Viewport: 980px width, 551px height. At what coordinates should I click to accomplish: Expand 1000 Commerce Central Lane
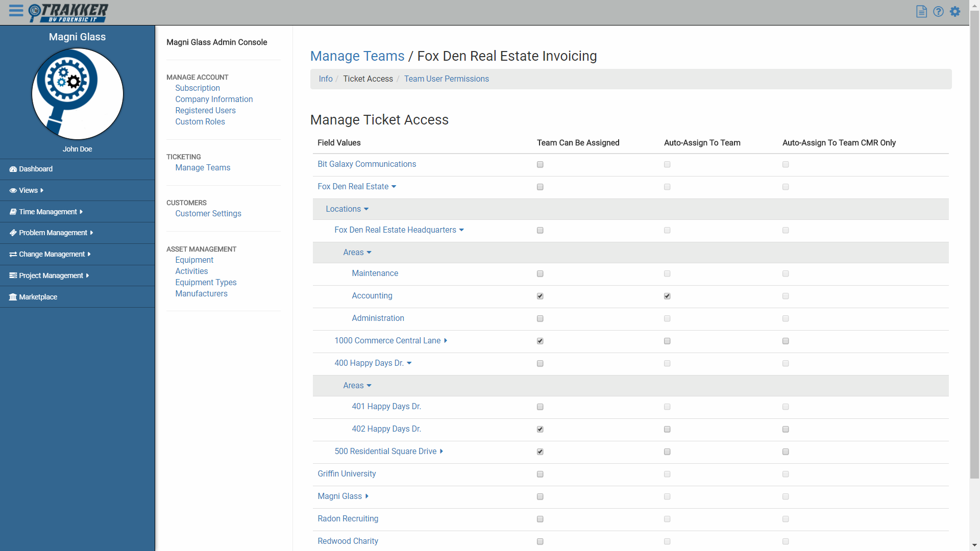pos(446,341)
